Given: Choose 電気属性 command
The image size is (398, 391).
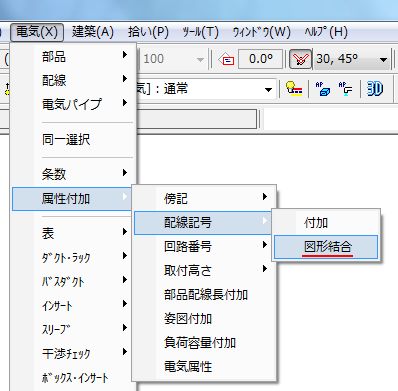Looking at the screenshot, I should point(204,366).
